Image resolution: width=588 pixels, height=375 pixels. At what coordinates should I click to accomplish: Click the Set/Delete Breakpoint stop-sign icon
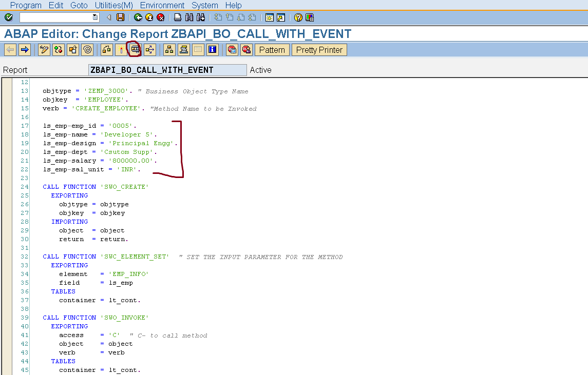pos(232,50)
